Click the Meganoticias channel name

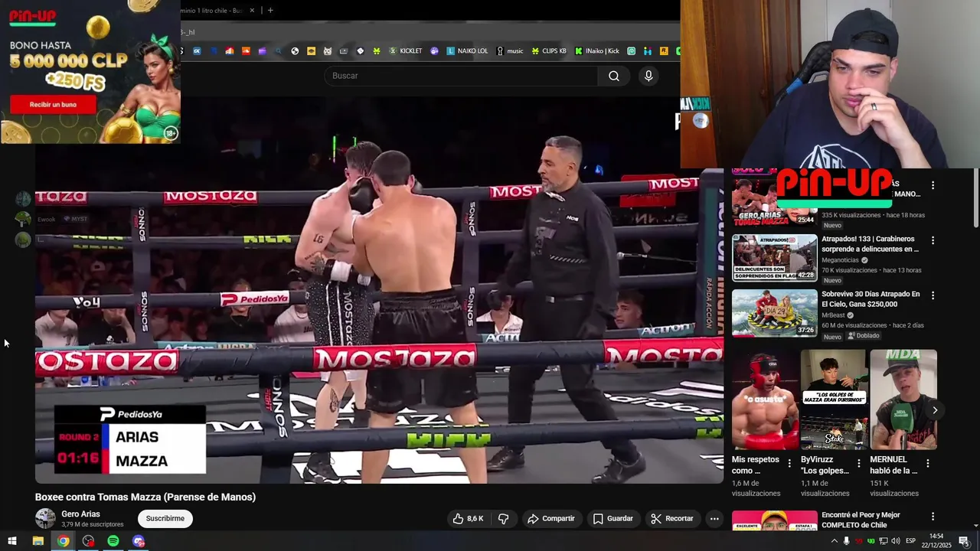840,260
